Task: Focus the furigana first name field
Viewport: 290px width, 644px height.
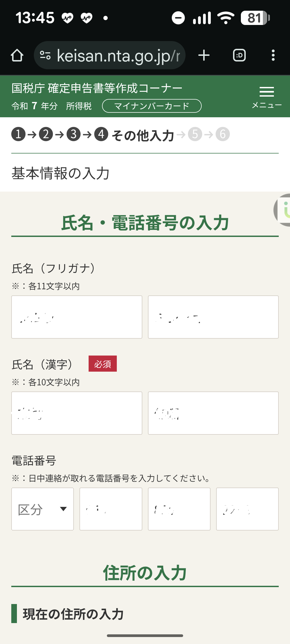Action: [213, 317]
